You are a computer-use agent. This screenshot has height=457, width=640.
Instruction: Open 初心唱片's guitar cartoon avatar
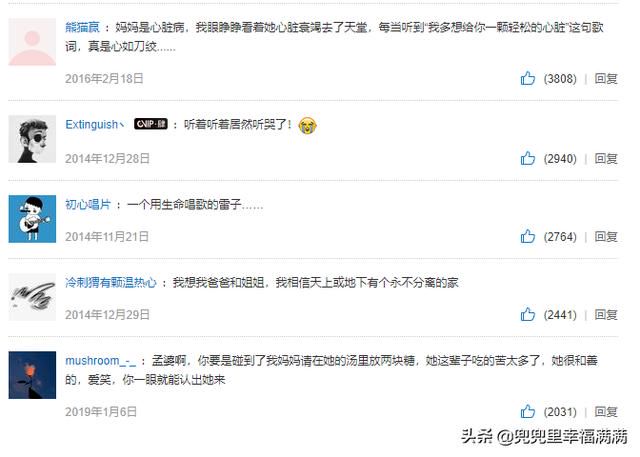pyautogui.click(x=32, y=219)
